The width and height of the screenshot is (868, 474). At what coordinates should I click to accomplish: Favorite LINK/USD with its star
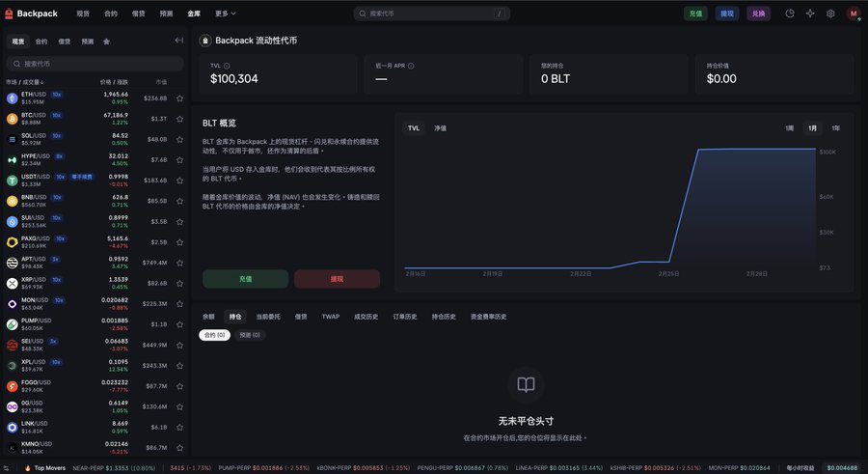[x=179, y=427]
